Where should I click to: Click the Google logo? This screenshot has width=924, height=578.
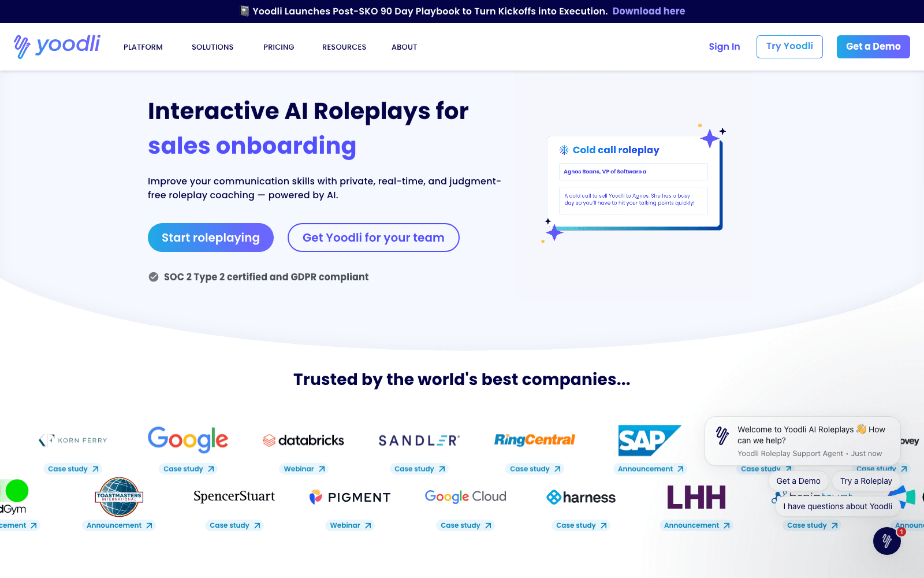tap(188, 439)
